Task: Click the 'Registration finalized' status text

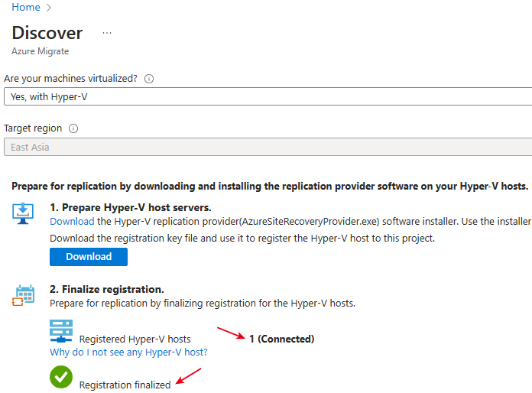Action: 125,385
